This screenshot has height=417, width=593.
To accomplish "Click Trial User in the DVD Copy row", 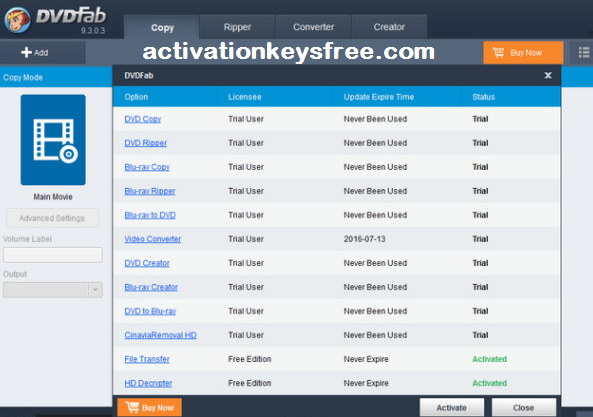I will [246, 119].
